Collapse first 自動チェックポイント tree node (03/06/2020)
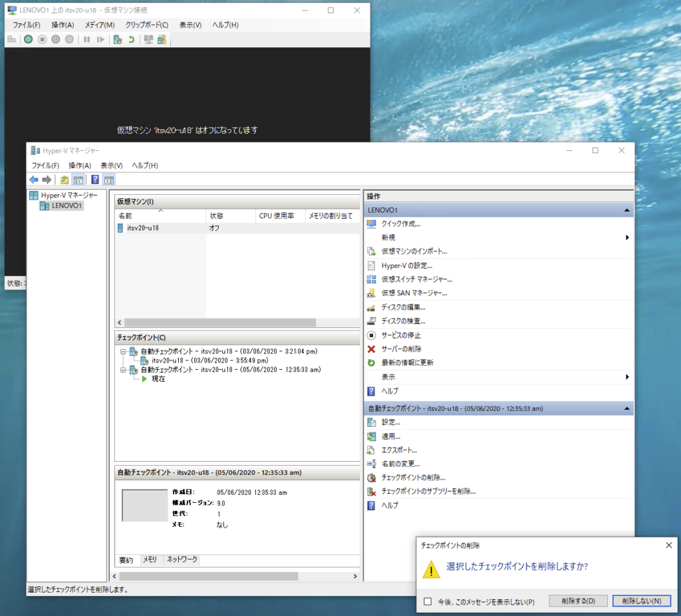The image size is (681, 616). [x=124, y=351]
